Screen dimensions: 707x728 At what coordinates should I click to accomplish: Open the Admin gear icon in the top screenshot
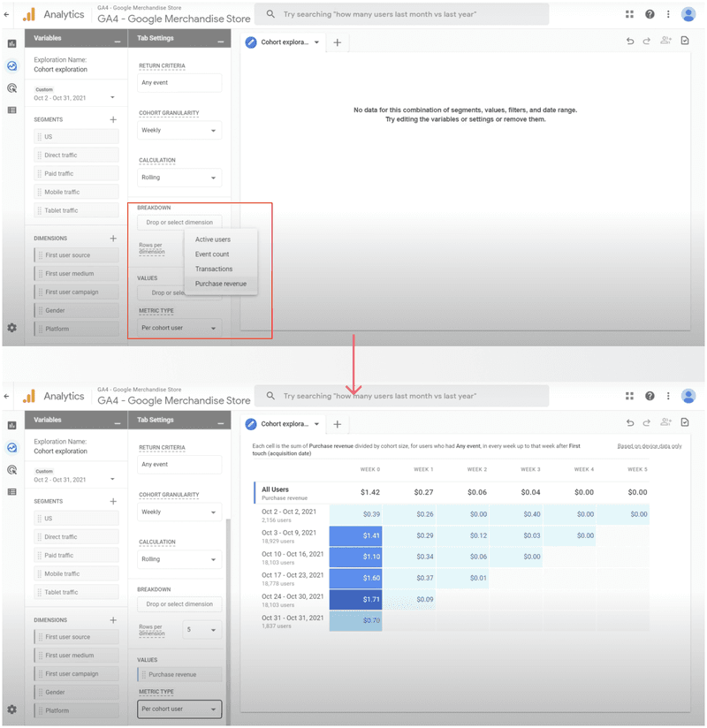(11, 328)
